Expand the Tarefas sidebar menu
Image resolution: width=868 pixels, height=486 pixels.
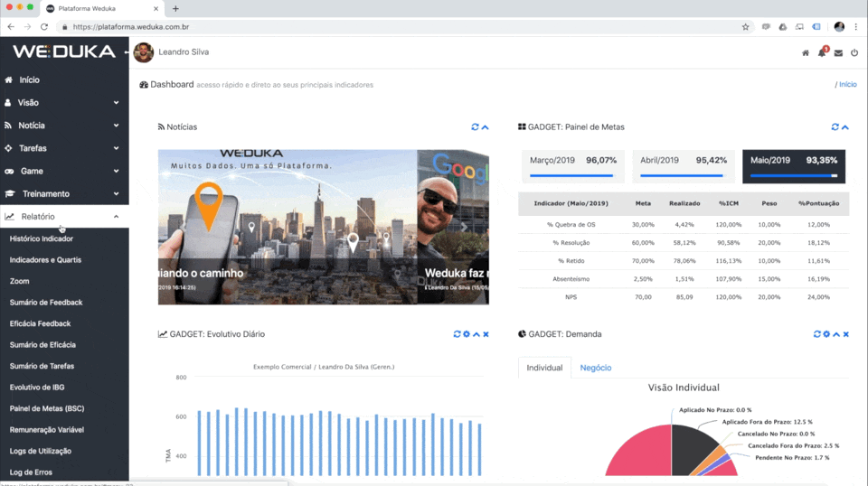[64, 148]
